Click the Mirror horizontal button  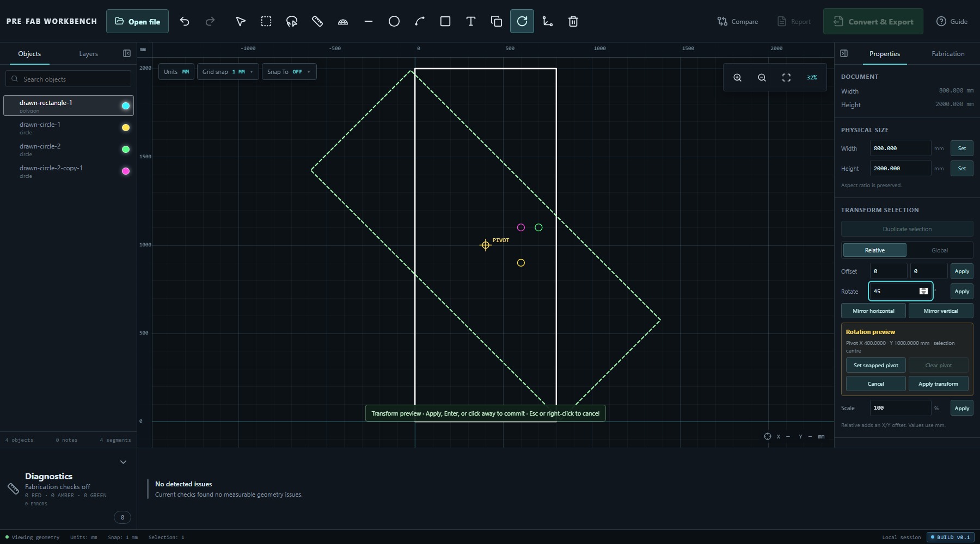point(873,311)
